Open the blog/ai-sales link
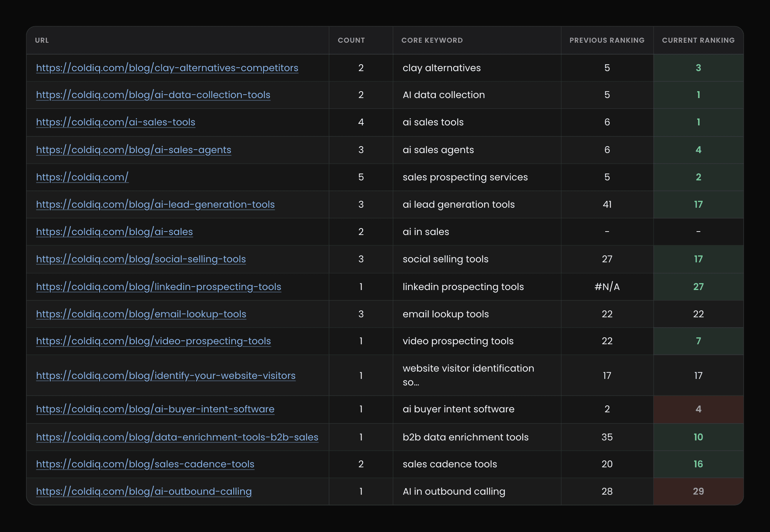This screenshot has width=770, height=532. 114,232
